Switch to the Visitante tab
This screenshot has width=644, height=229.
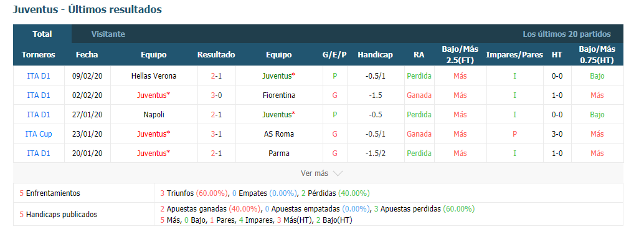click(x=108, y=34)
